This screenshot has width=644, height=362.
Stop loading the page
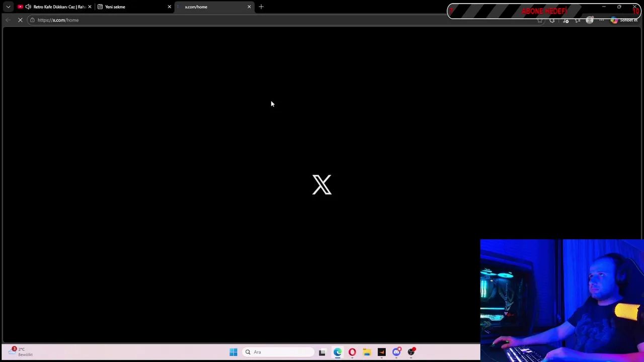point(20,20)
